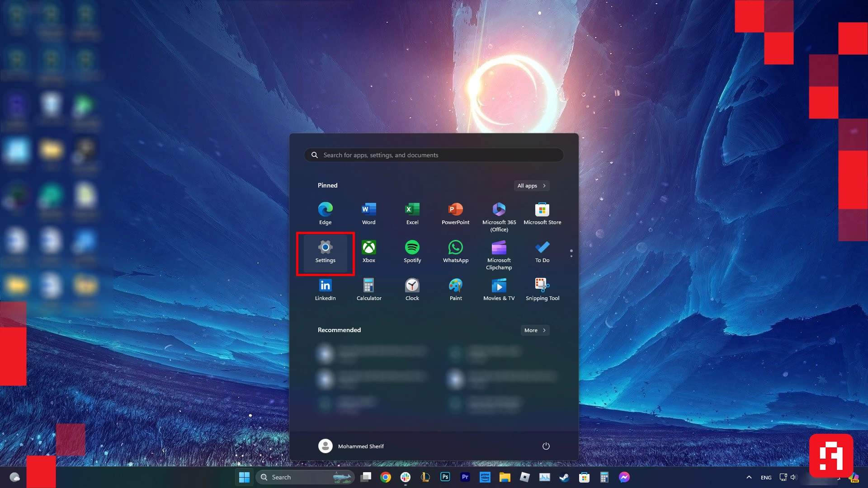The image size is (868, 488).
Task: Open the Edge pinned app
Action: click(x=325, y=213)
